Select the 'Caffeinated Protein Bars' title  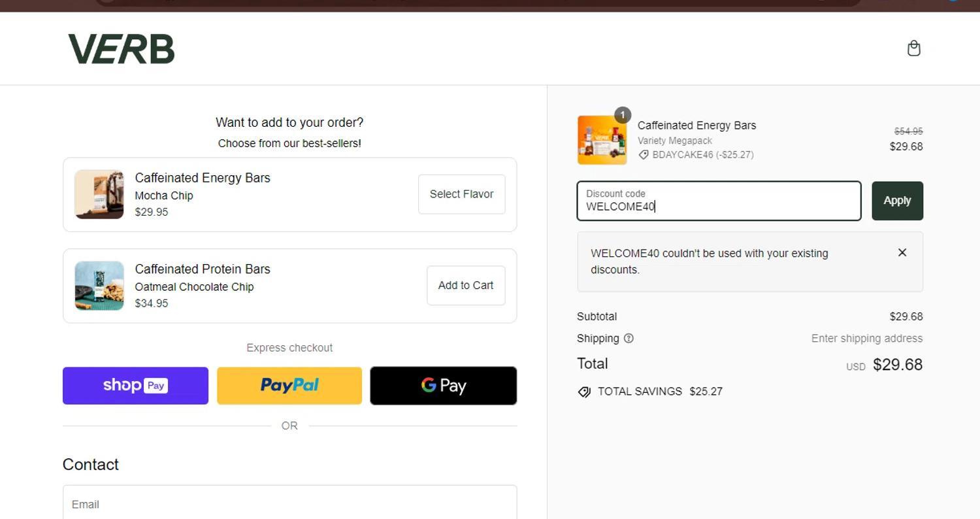pyautogui.click(x=203, y=269)
